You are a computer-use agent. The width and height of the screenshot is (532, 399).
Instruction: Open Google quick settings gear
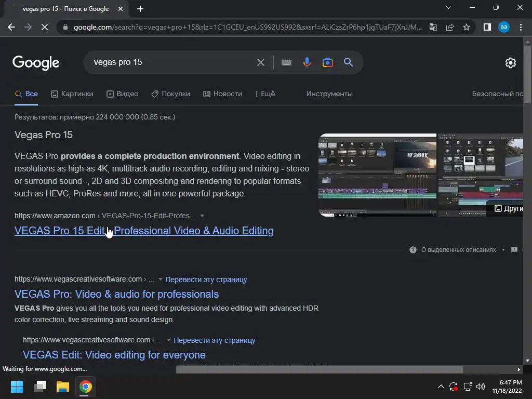coord(511,63)
